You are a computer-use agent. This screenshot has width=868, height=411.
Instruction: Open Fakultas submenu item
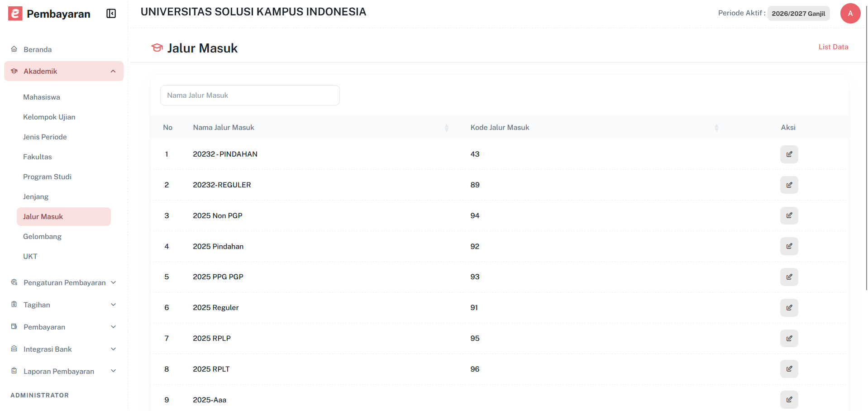click(38, 157)
